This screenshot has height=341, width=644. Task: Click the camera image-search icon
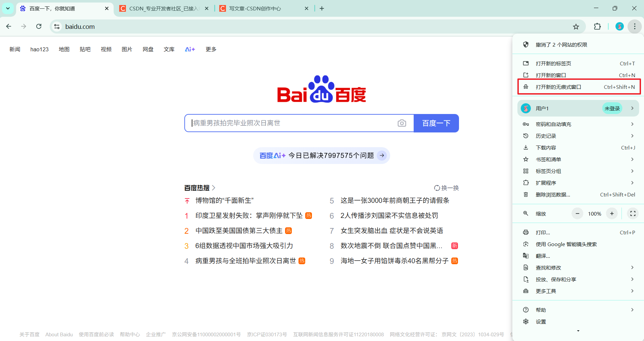pos(402,123)
